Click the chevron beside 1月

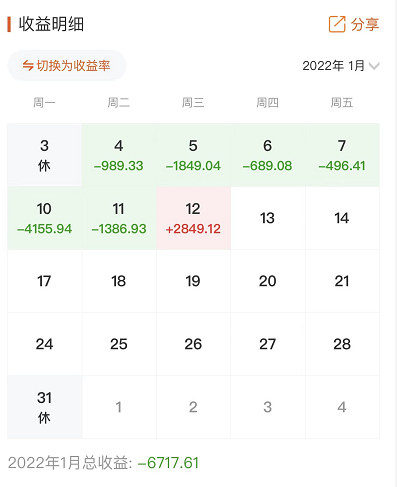pyautogui.click(x=374, y=66)
